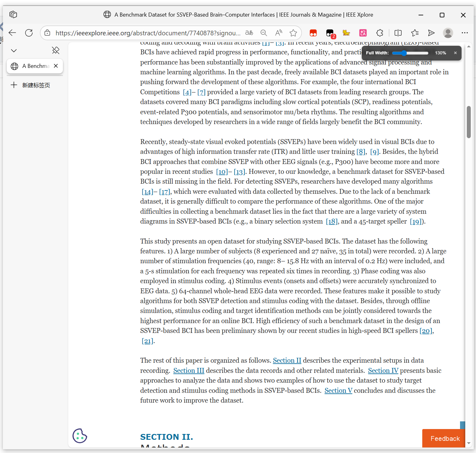Add this page to favorites star
The width and height of the screenshot is (476, 453).
pos(293,33)
